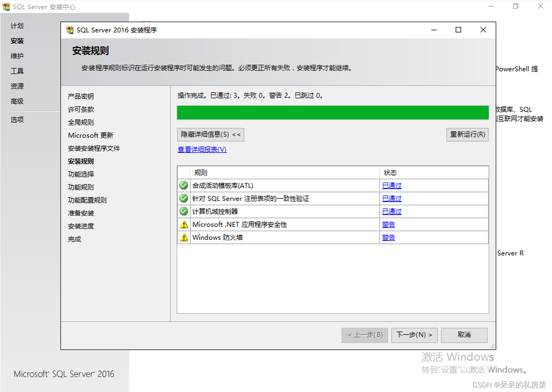The image size is (552, 392).
Task: Restore the SQL Server Installation Center window
Action: pos(516,6)
